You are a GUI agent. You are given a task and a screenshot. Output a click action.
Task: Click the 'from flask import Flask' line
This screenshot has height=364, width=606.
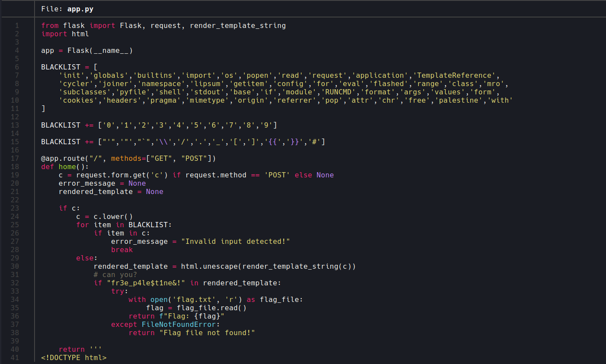pos(164,25)
